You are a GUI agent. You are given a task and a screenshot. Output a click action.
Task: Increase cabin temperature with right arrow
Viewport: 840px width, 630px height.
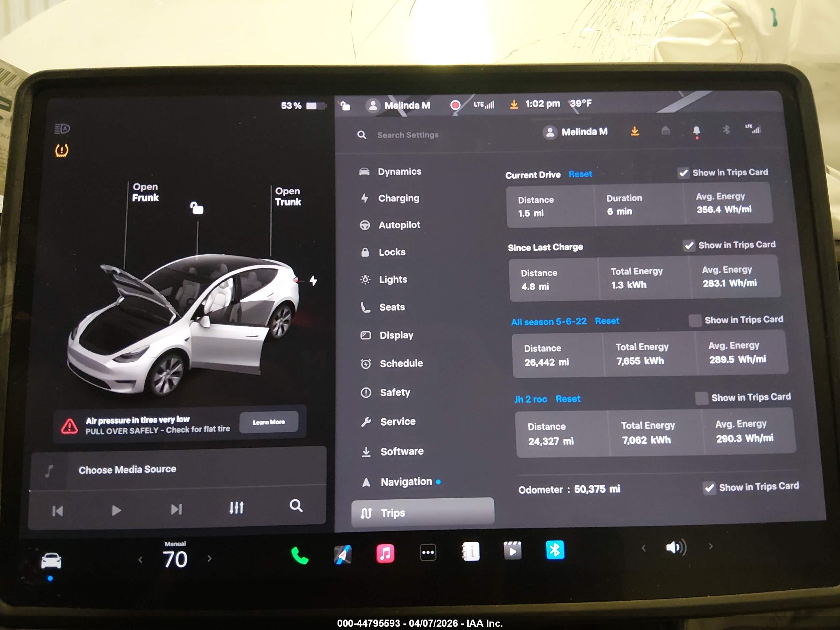pyautogui.click(x=209, y=559)
